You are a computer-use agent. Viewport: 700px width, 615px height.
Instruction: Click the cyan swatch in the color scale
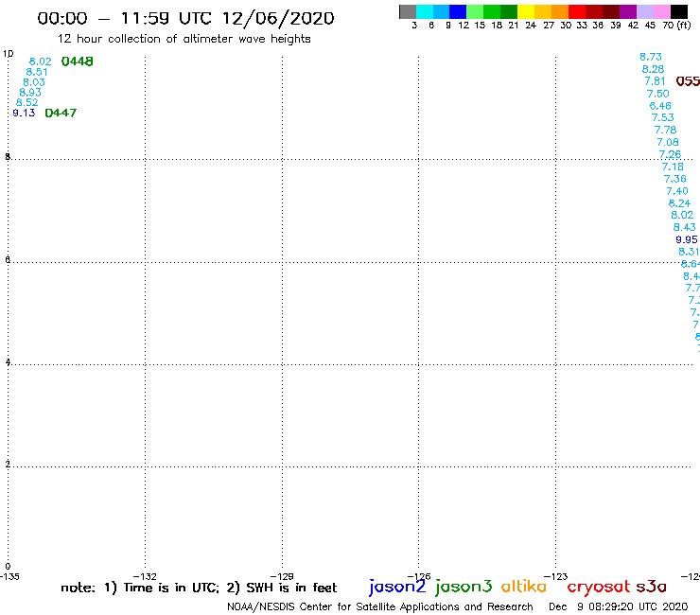[425, 11]
